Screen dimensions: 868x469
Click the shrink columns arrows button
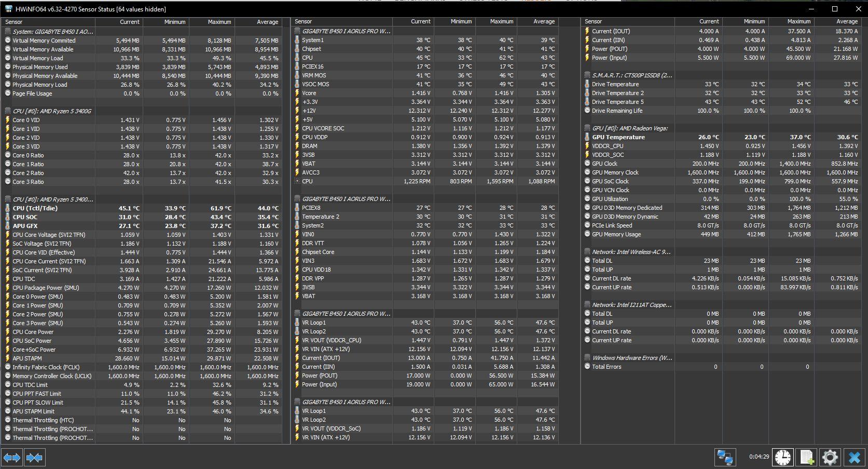coord(34,458)
